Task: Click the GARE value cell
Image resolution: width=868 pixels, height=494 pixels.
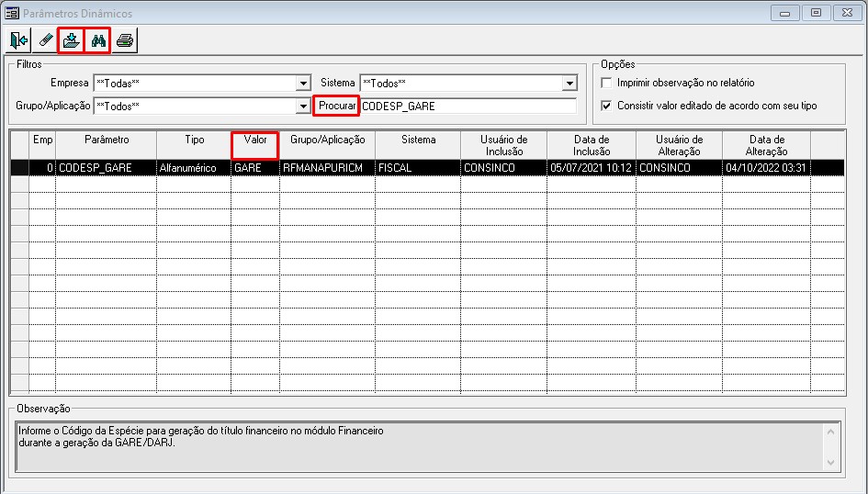Action: [x=255, y=168]
